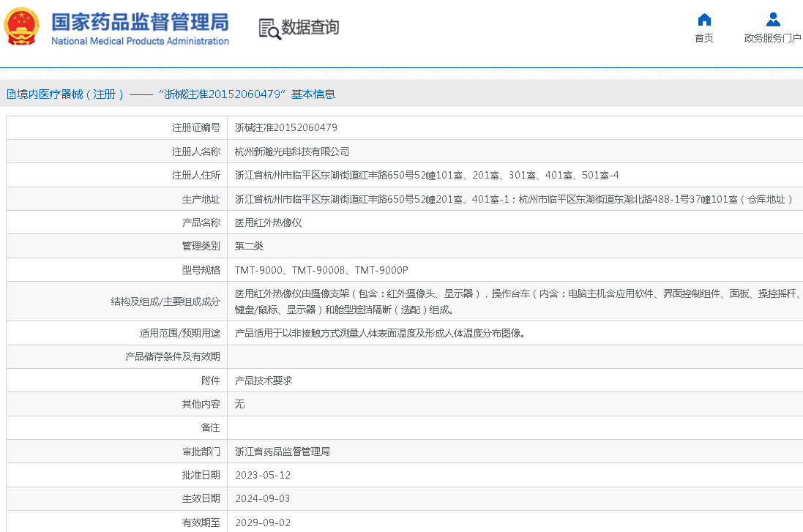Viewport: 803px width, 532px height.
Task: Click the registrant name 杭州新瀚光电科技有限公司
Action: pos(292,151)
